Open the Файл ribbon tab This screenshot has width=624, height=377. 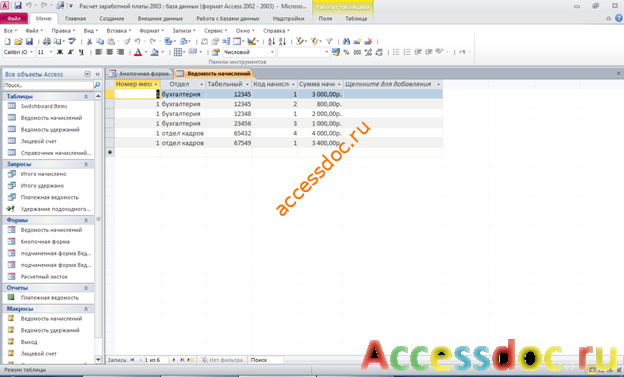tap(14, 18)
